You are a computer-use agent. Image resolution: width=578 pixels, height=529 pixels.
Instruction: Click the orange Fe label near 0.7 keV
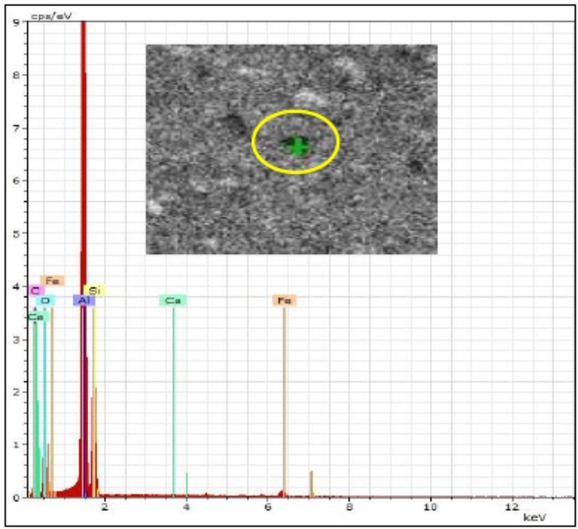[x=52, y=281]
